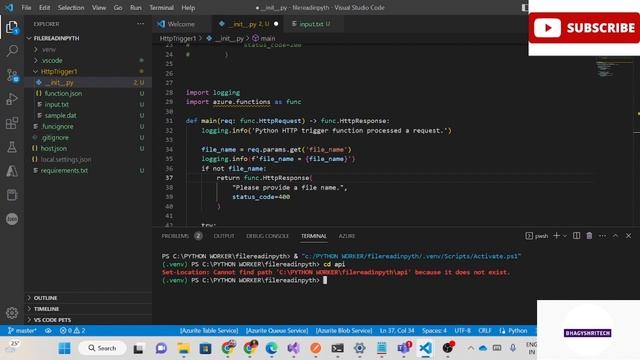Open the Manage settings gear
This screenshot has width=640, height=360.
[12, 313]
